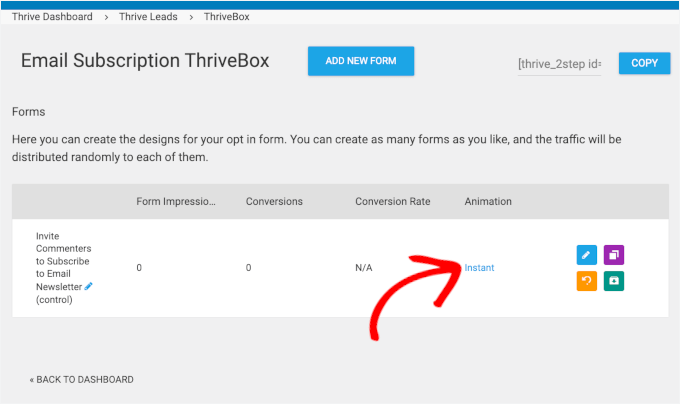Select the Invite Commenters form name
This screenshot has width=680, height=404.
[x=61, y=261]
